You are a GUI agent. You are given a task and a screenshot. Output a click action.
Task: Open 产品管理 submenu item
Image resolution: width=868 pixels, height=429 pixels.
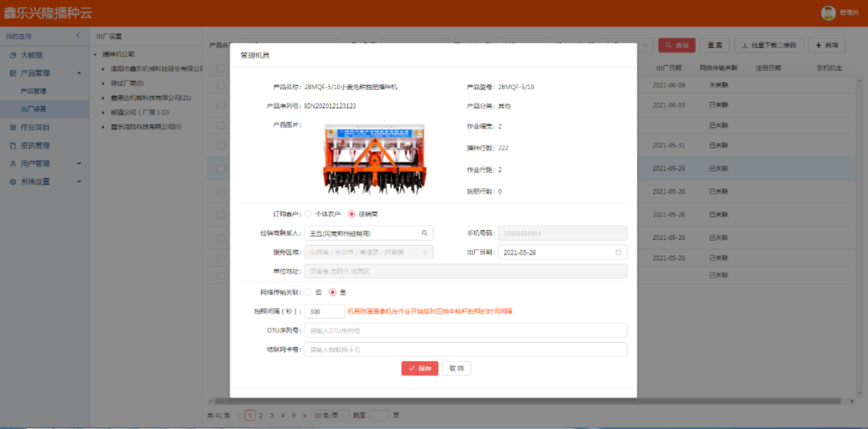pos(34,91)
